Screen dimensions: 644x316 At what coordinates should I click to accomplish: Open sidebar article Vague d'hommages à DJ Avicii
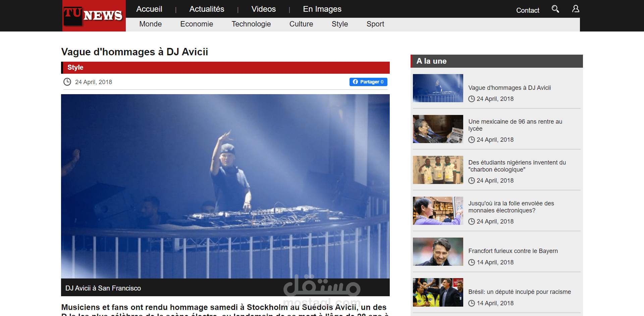(509, 88)
